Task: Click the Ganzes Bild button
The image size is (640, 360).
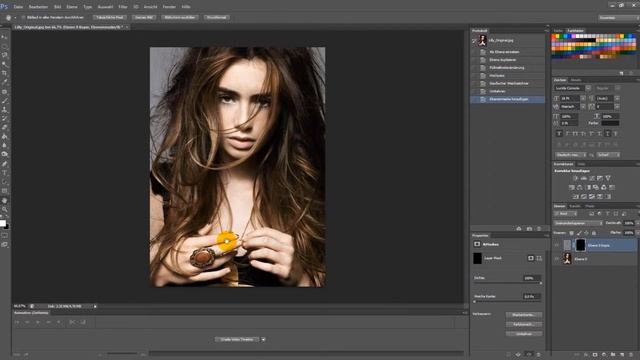Action: [144, 18]
